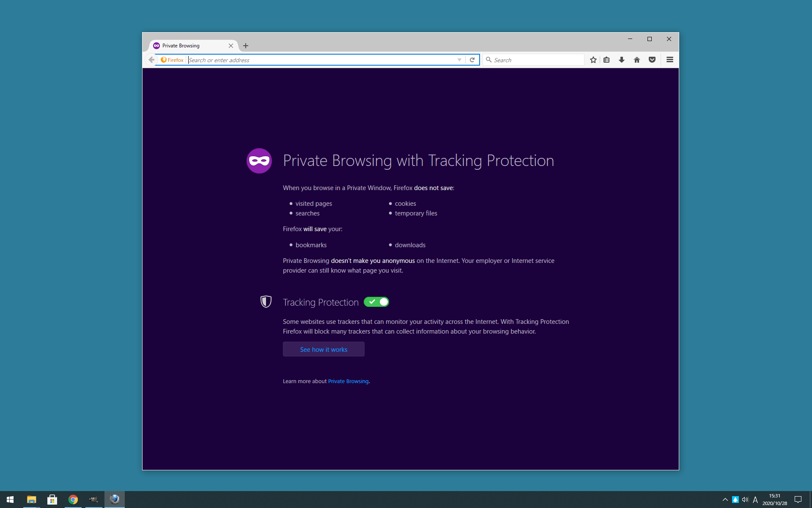Open Windows Start menu
Image resolution: width=812 pixels, height=508 pixels.
[x=10, y=500]
